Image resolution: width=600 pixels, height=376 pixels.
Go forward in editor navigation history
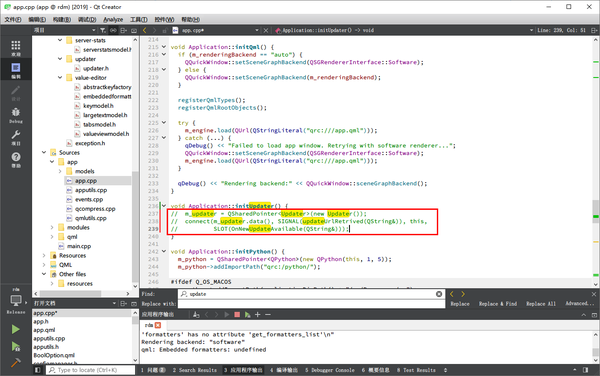[x=154, y=30]
